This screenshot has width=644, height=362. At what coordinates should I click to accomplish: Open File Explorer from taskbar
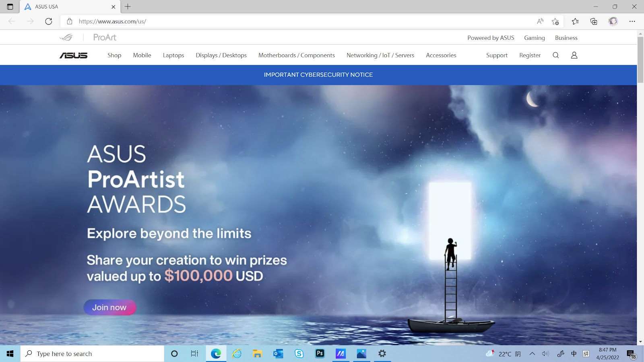click(x=258, y=354)
